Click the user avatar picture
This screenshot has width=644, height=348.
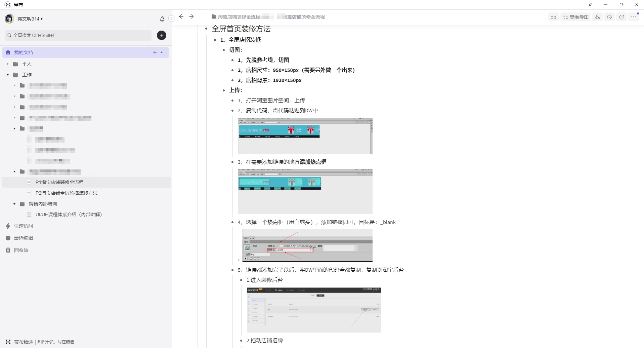coord(9,19)
